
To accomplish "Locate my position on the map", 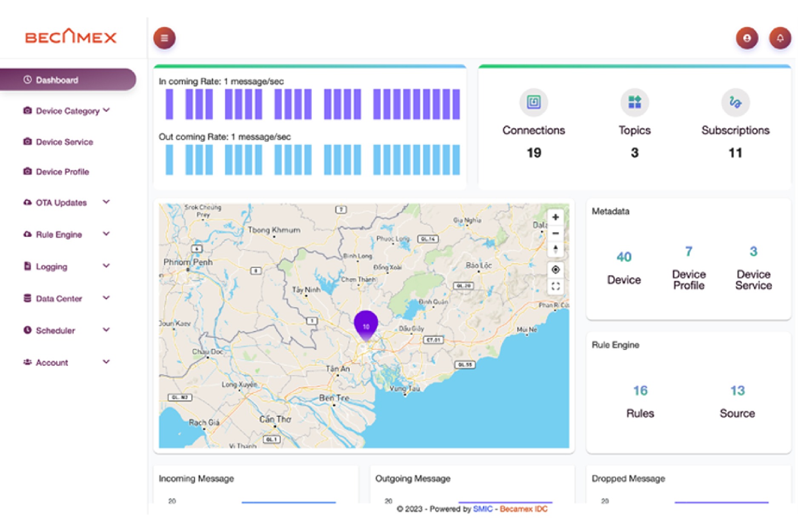I will click(555, 270).
